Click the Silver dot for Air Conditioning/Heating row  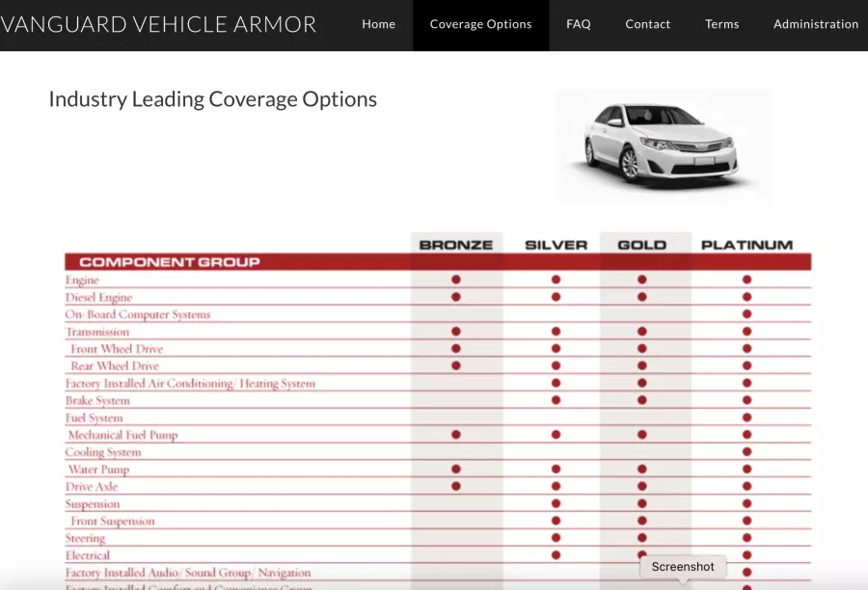(556, 383)
